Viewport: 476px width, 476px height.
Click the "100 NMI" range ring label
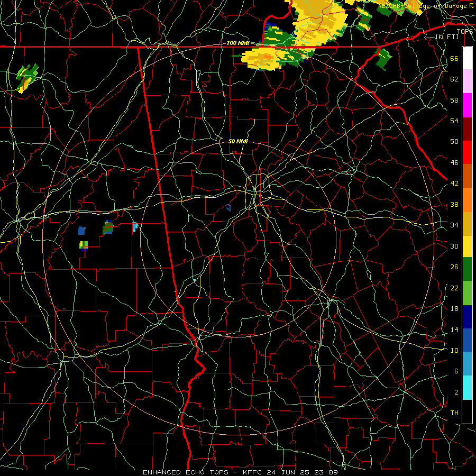pos(238,43)
